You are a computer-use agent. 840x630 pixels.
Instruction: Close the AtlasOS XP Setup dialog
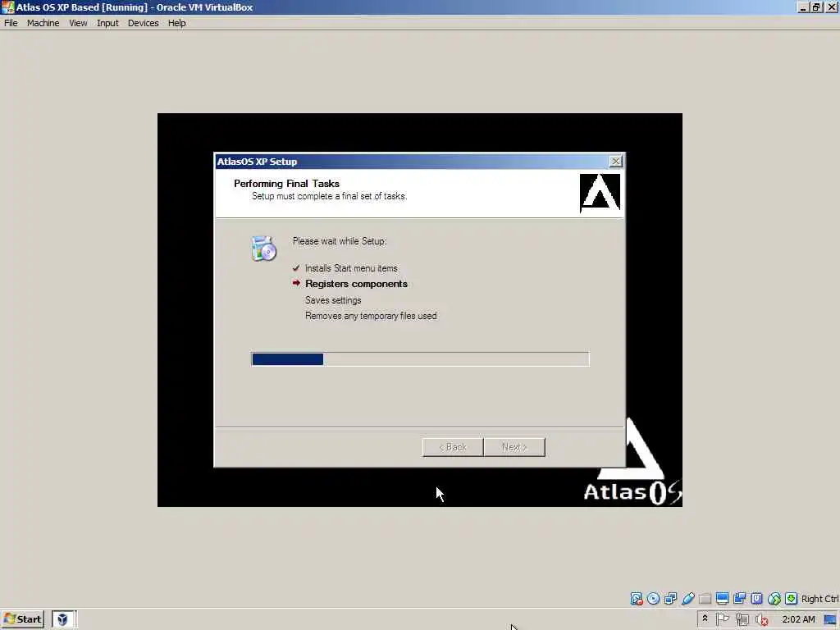pyautogui.click(x=616, y=162)
